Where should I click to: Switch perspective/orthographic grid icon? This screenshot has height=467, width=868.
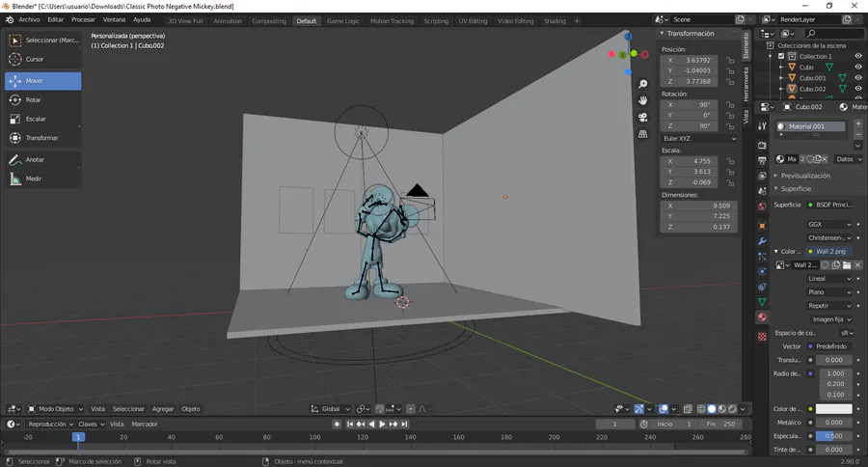pos(642,134)
